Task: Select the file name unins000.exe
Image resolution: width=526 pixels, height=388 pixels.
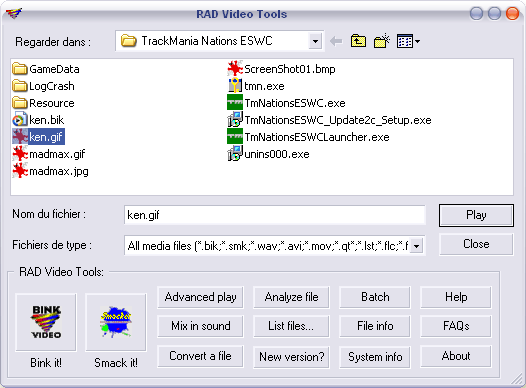Action: coord(277,154)
